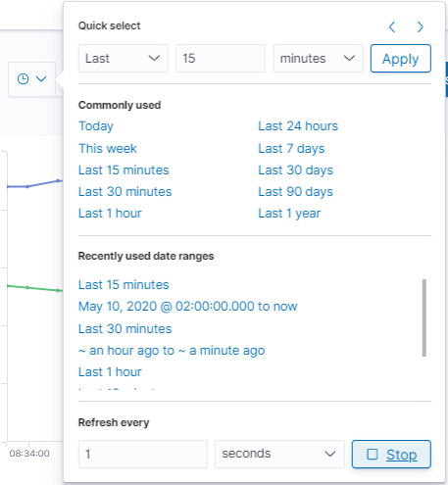
Task: Click the refresh interval value field
Action: click(143, 454)
